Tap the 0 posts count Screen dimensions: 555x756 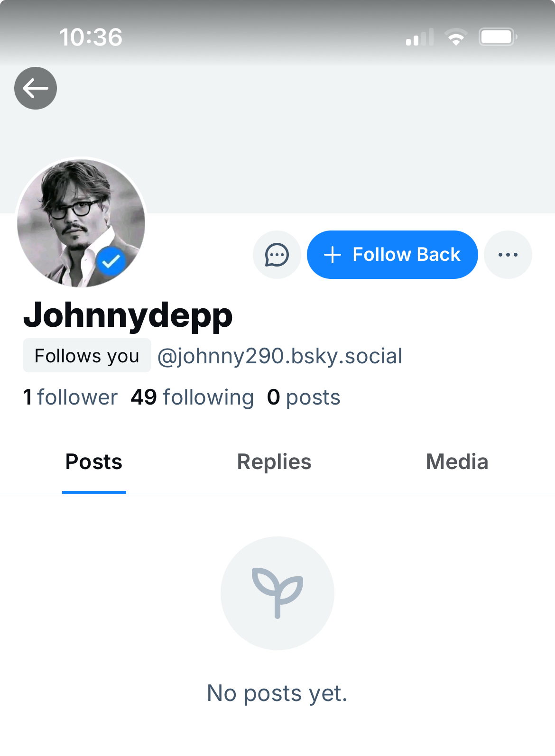(x=304, y=397)
